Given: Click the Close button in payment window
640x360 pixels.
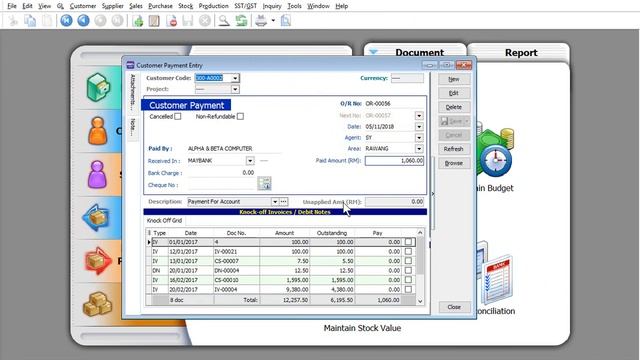Looking at the screenshot, I should tap(454, 307).
